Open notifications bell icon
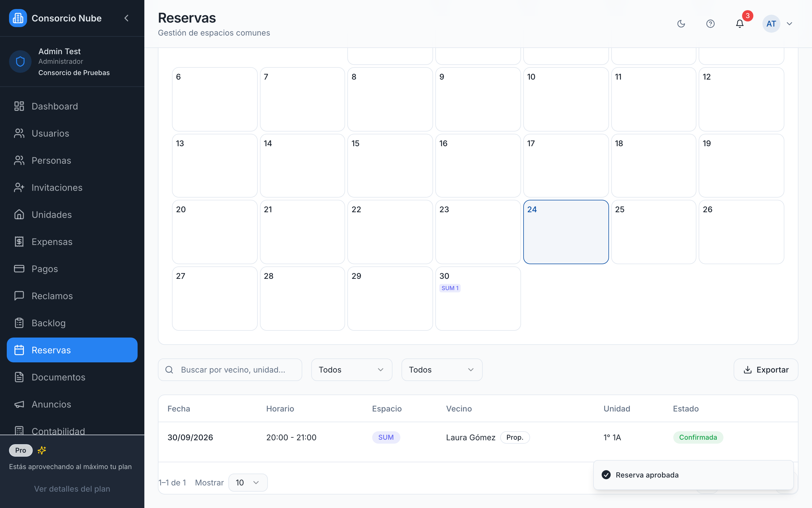812x508 pixels. point(740,23)
